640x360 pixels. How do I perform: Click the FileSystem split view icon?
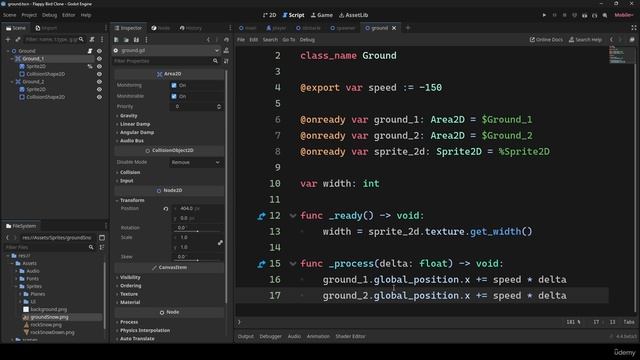click(102, 238)
